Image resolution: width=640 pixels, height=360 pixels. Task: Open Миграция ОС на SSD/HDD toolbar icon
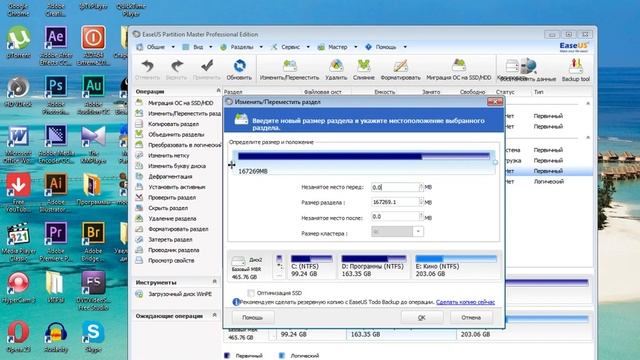coord(458,69)
